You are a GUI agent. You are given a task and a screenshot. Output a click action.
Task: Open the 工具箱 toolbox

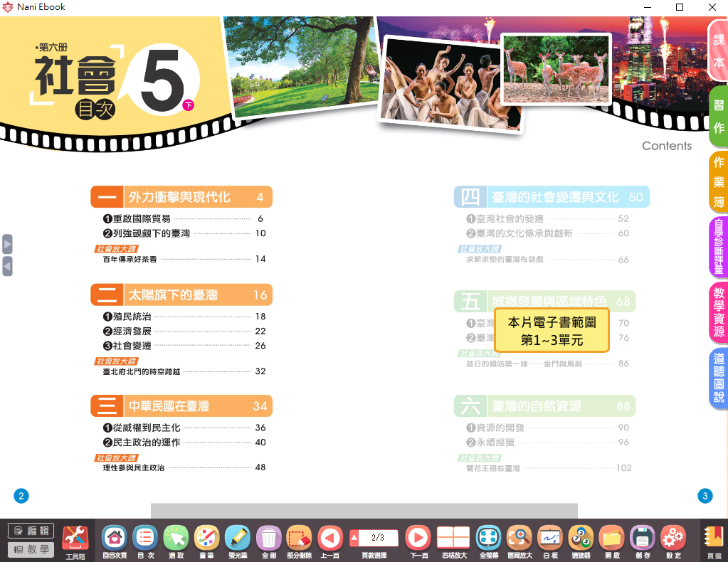tap(75, 539)
